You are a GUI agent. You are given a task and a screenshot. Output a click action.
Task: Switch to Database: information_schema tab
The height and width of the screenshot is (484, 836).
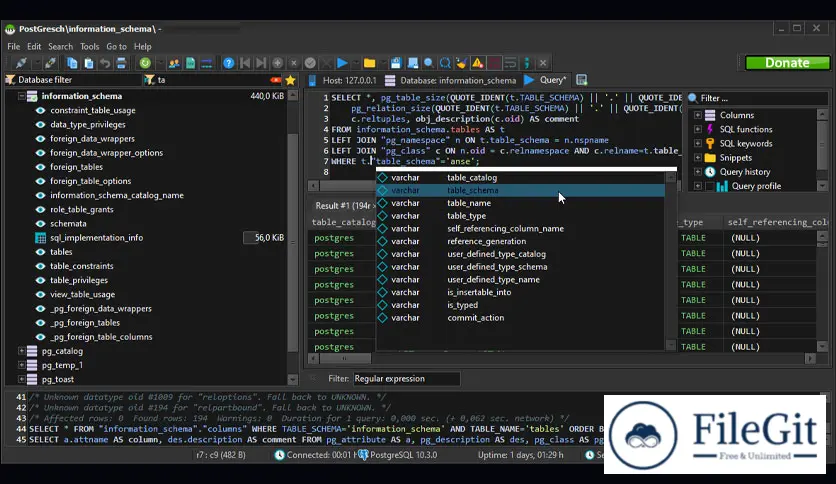pos(451,80)
